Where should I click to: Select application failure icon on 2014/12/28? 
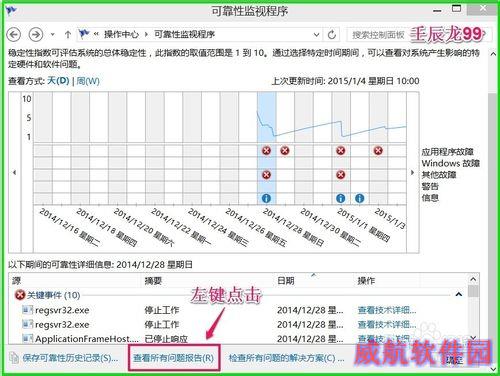(x=266, y=151)
